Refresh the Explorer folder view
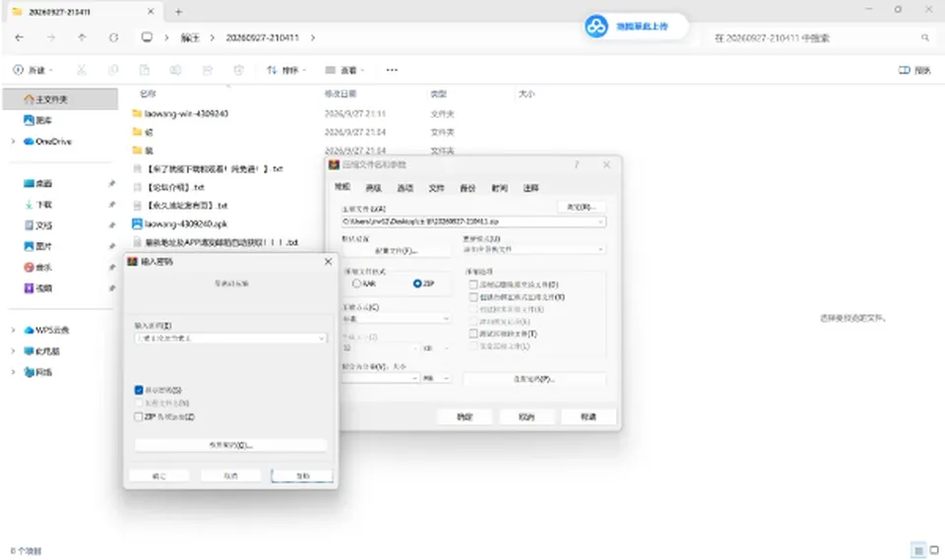The height and width of the screenshot is (560, 945). pyautogui.click(x=113, y=37)
